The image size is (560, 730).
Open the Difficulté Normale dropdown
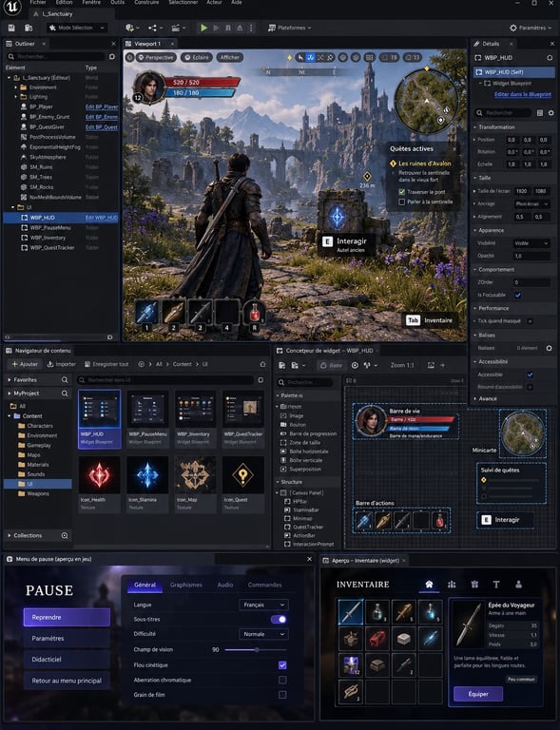pyautogui.click(x=263, y=634)
